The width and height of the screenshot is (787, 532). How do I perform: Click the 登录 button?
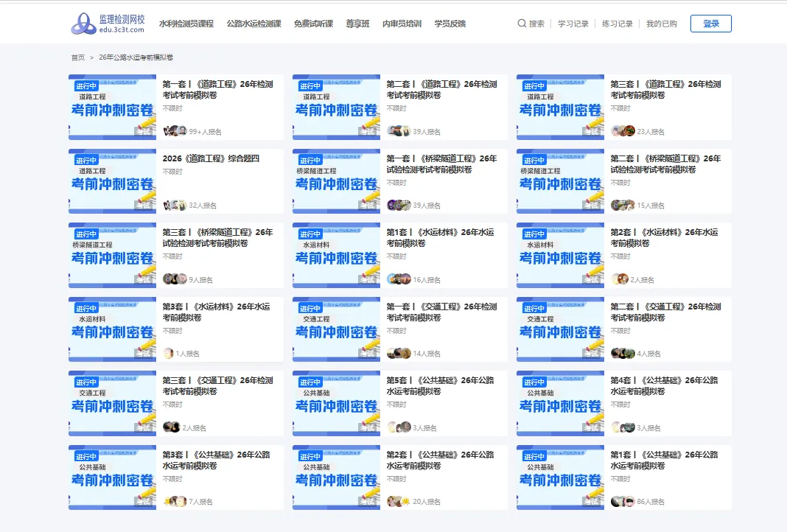point(710,24)
